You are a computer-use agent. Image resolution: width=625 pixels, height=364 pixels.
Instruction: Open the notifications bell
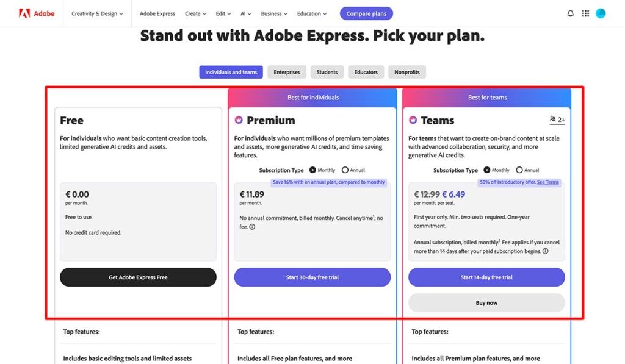pos(570,13)
